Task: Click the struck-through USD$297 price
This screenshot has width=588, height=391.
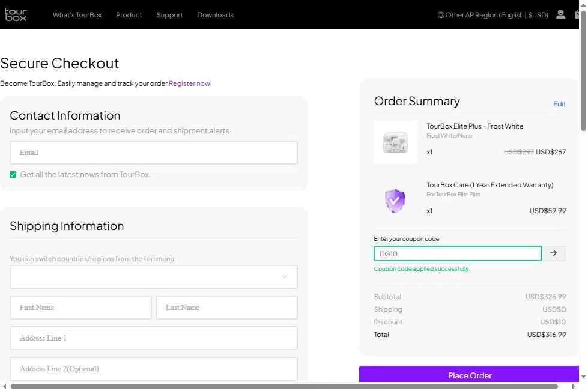Action: [518, 152]
